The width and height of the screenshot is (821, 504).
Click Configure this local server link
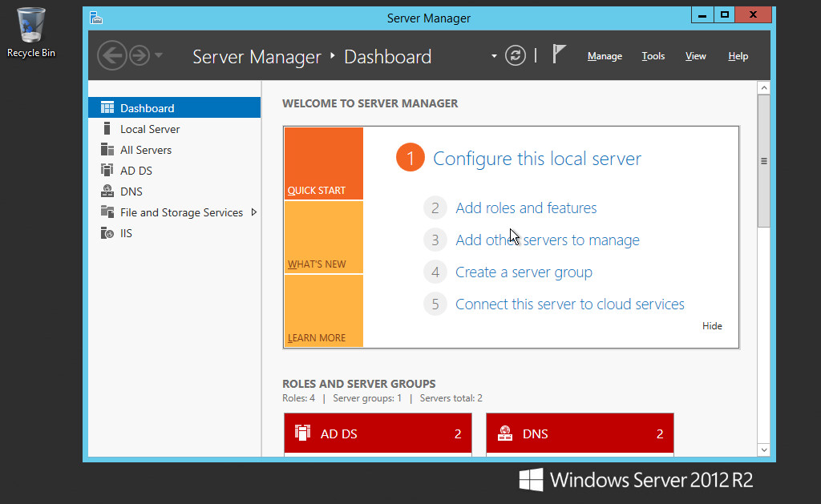[x=537, y=159]
